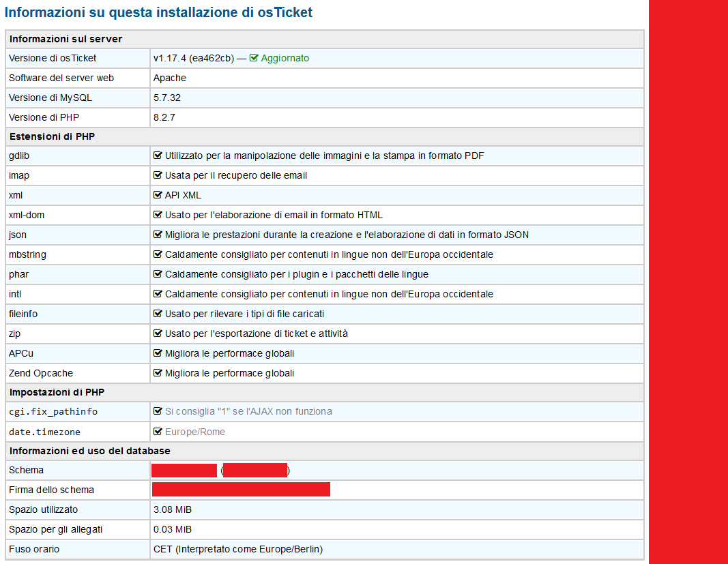
Task: Click the check icon in the mbstring row
Action: [158, 254]
